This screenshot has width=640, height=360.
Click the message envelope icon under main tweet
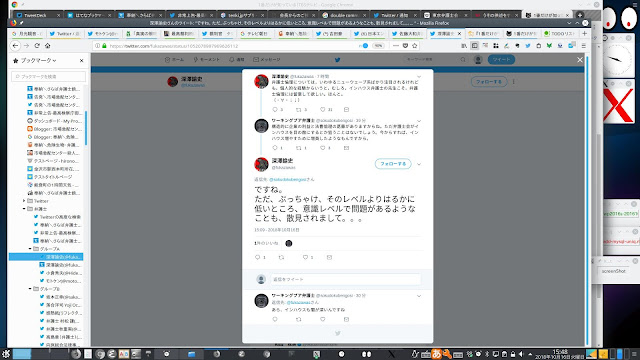(x=329, y=257)
